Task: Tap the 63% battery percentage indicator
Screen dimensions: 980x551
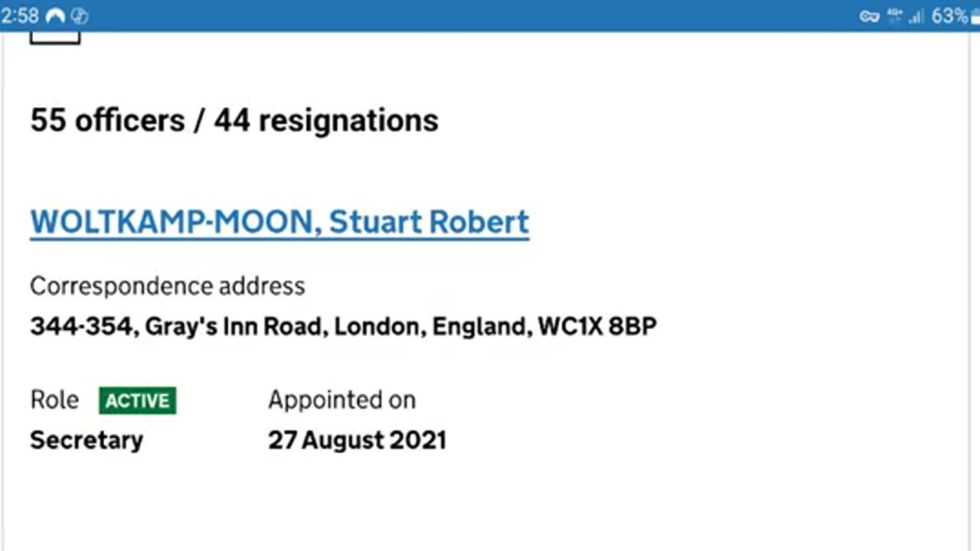Action: [949, 16]
